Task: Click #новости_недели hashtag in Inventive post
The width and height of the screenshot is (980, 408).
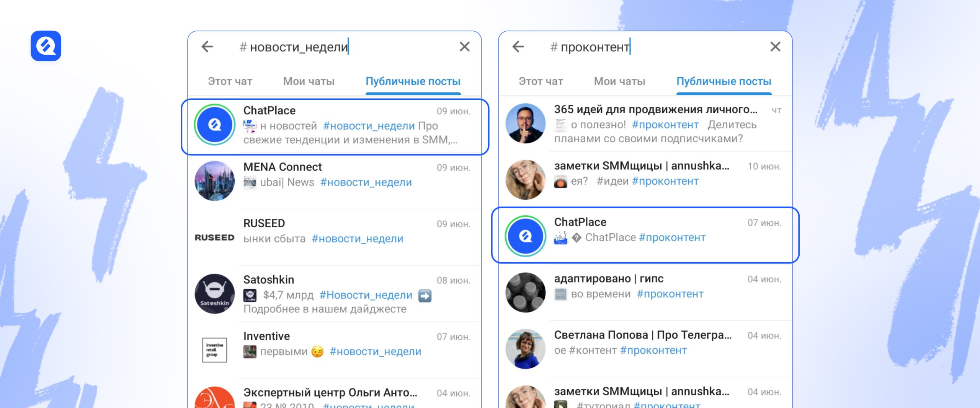Action: [375, 351]
